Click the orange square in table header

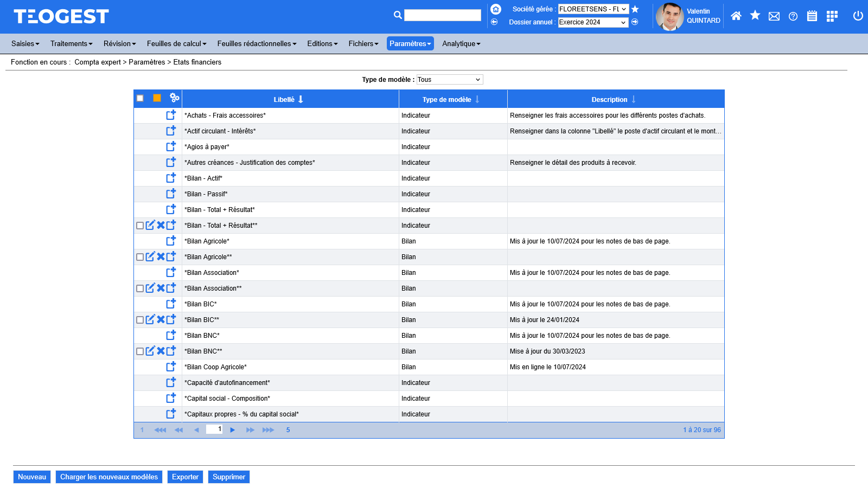(x=157, y=98)
